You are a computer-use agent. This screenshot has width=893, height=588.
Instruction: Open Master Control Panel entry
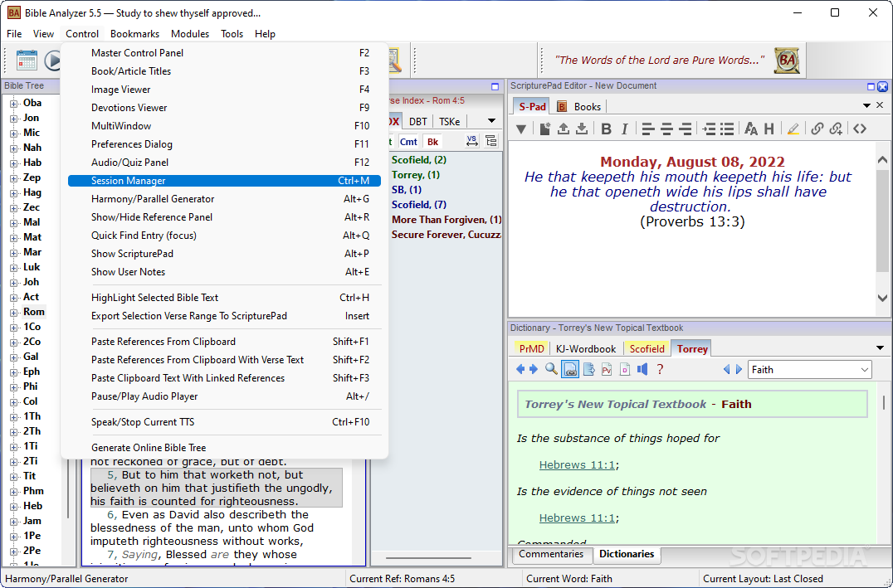[224, 53]
